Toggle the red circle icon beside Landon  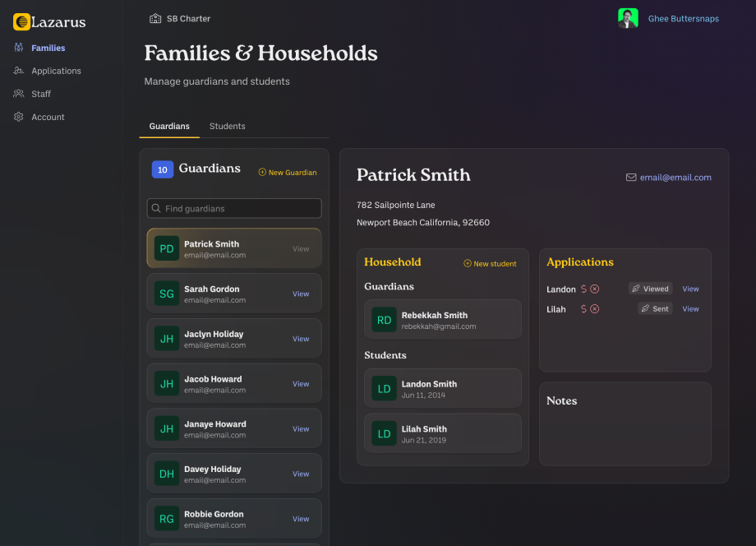click(596, 289)
